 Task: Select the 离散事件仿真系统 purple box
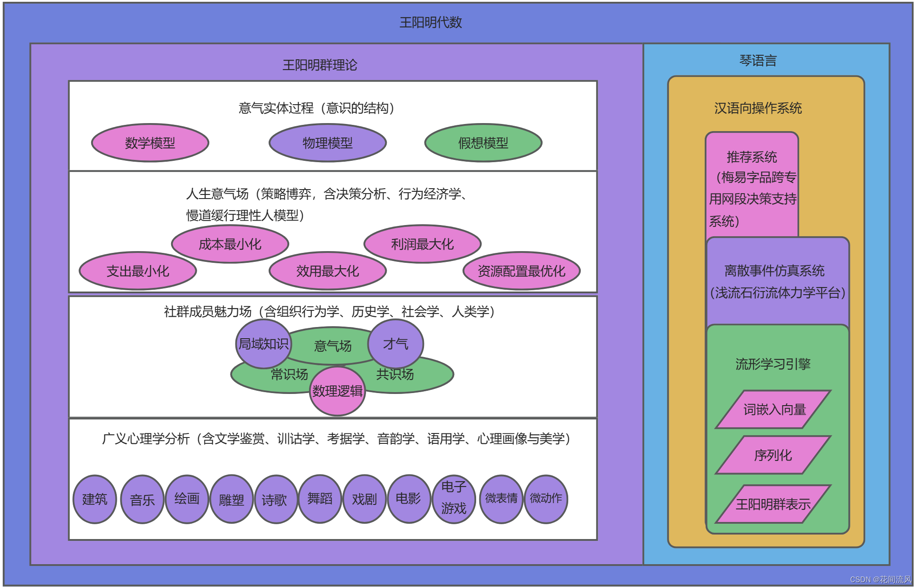(x=778, y=282)
